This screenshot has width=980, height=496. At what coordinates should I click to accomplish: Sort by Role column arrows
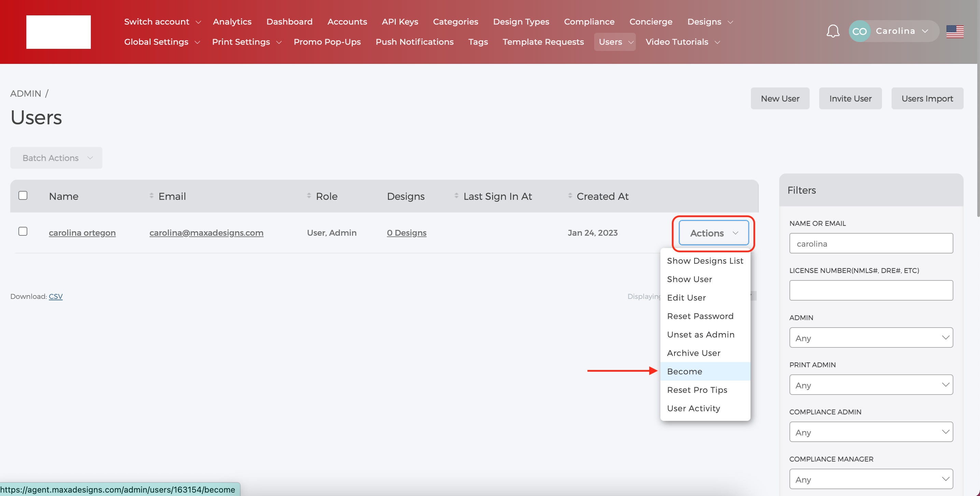pos(309,195)
